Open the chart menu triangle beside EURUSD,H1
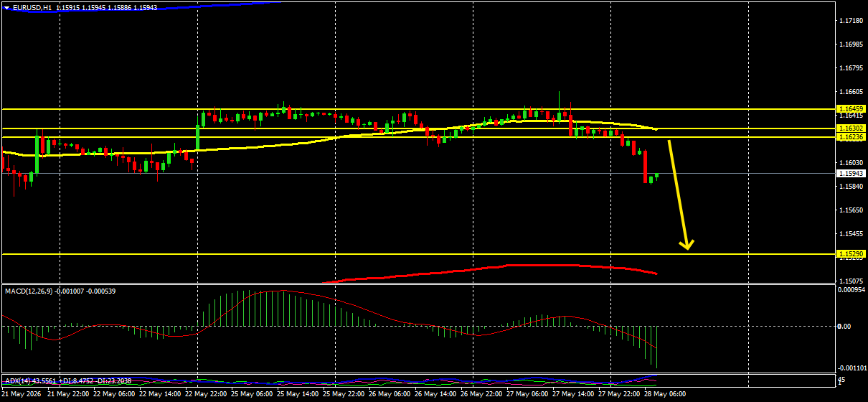 (7, 7)
